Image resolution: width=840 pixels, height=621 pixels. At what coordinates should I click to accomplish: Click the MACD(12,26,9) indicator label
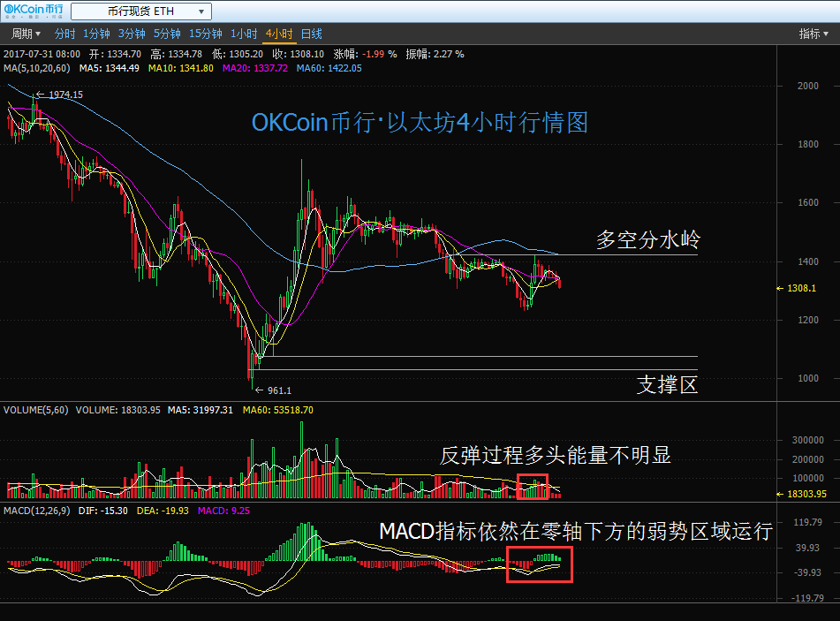(x=38, y=511)
